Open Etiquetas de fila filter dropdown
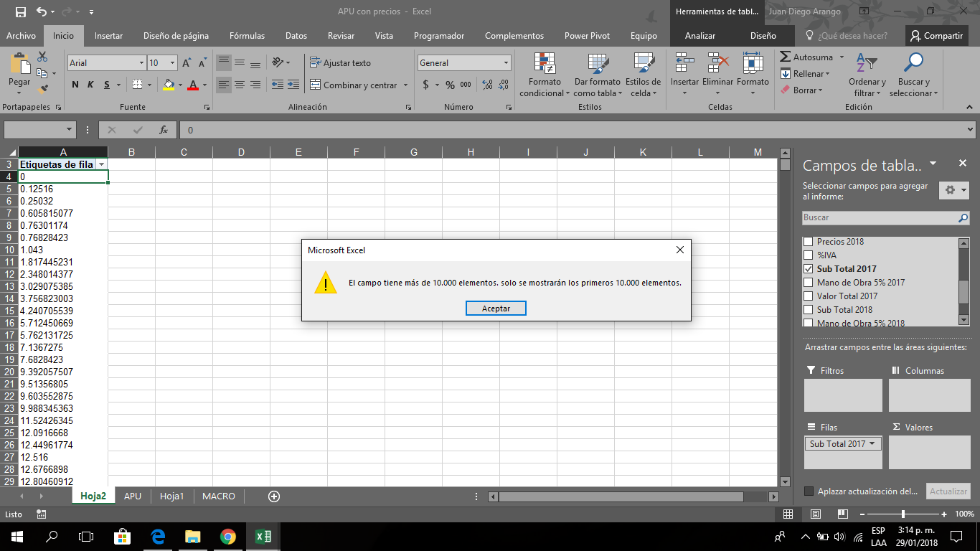The height and width of the screenshot is (551, 980). [x=101, y=164]
